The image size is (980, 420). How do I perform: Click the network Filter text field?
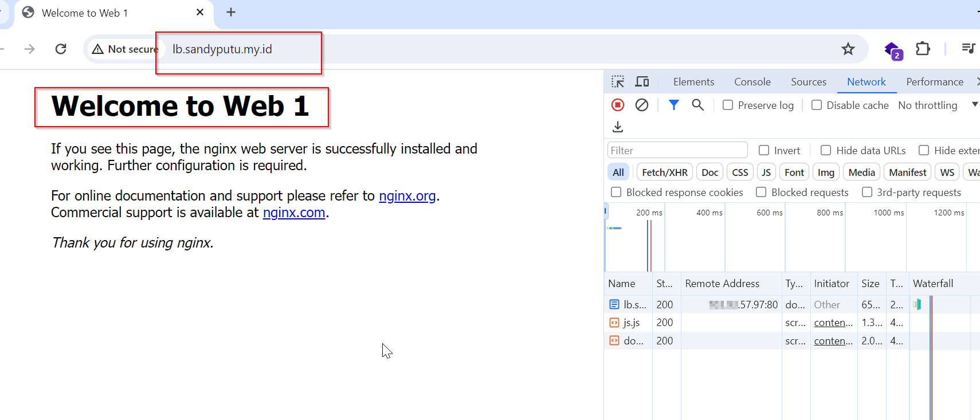pyautogui.click(x=677, y=151)
